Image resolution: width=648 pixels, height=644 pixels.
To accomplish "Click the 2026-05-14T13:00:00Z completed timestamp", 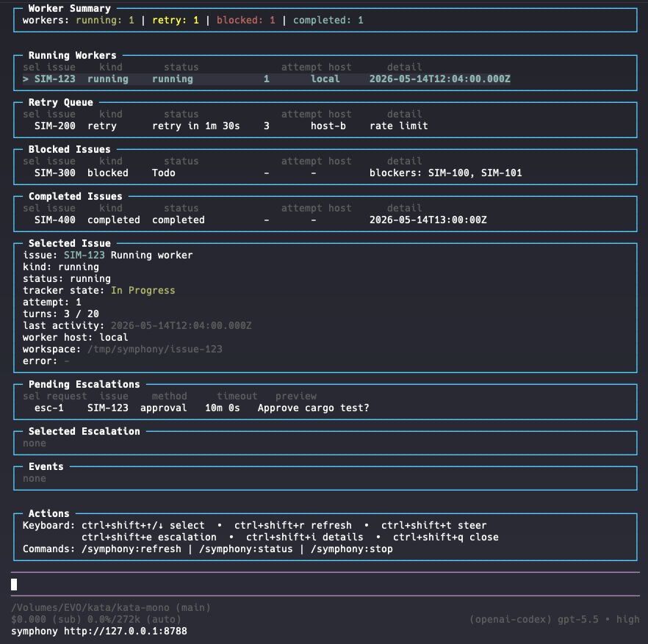I will tap(428, 220).
